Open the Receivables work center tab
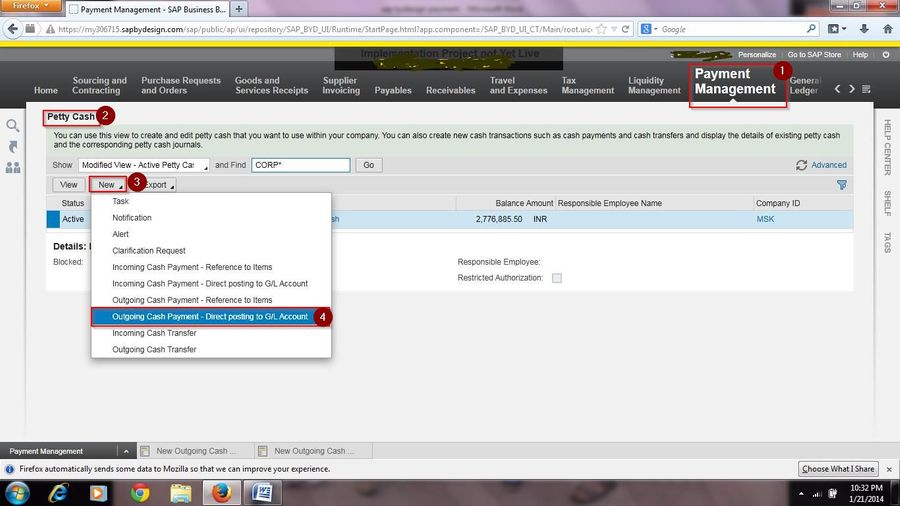The width and height of the screenshot is (900, 506). pyautogui.click(x=451, y=90)
